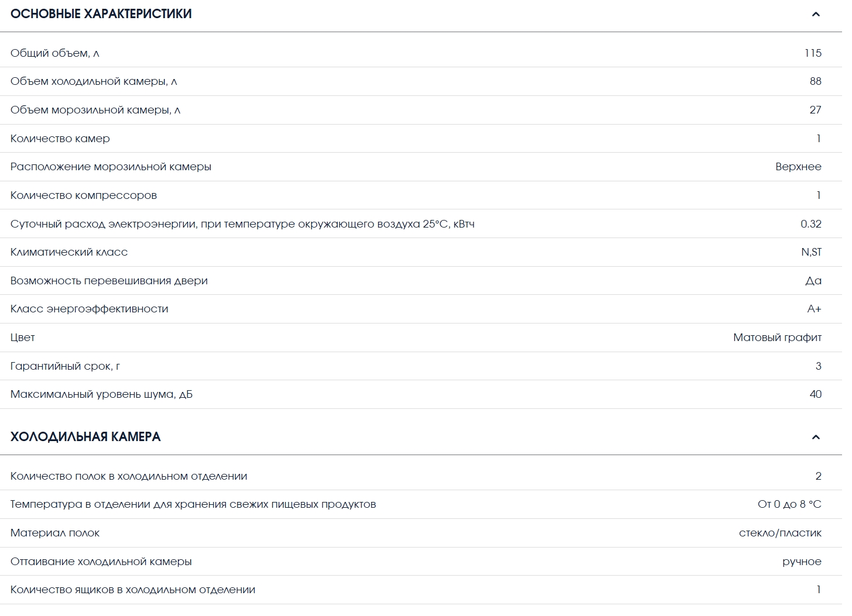
Task: Click the Холодильная камера heading
Action: coord(85,437)
